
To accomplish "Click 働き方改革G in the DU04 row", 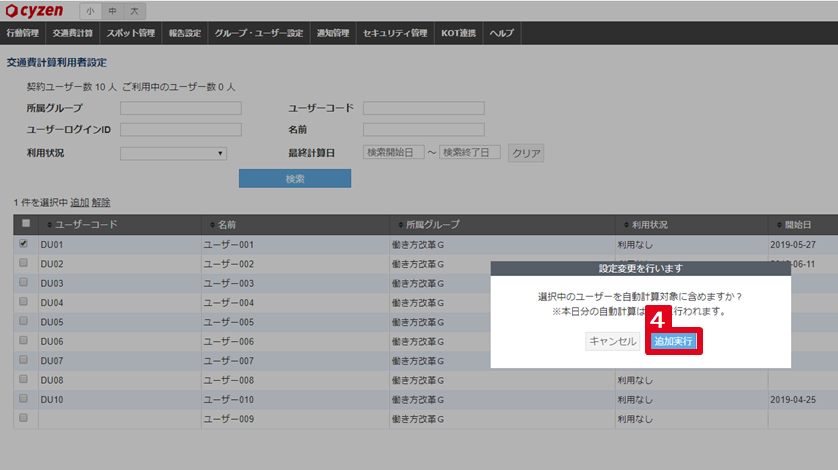I will tap(418, 303).
